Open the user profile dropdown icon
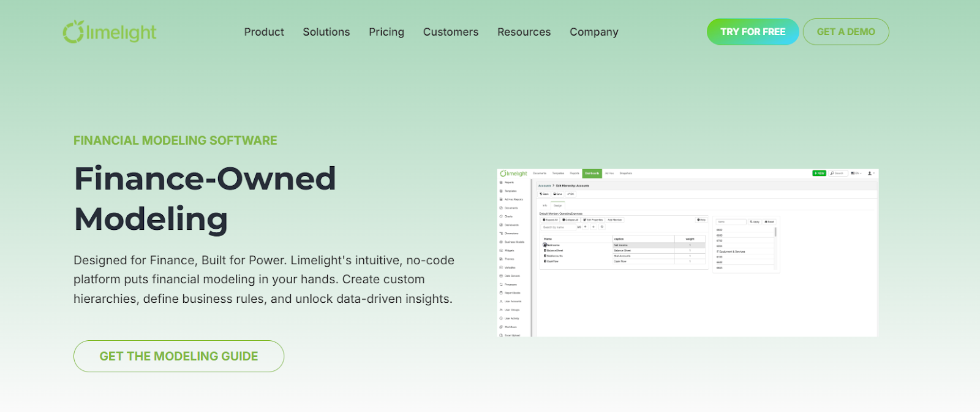Screen dimensions: 980x412 click(871, 173)
